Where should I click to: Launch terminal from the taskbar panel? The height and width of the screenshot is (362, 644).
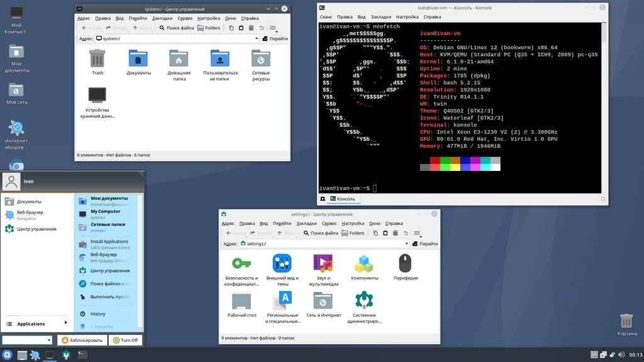click(x=82, y=355)
